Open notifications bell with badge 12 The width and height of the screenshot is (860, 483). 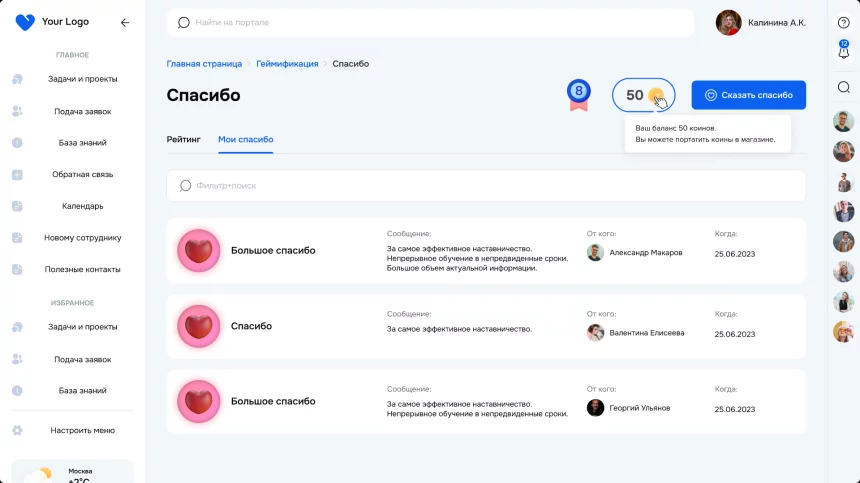(x=843, y=51)
